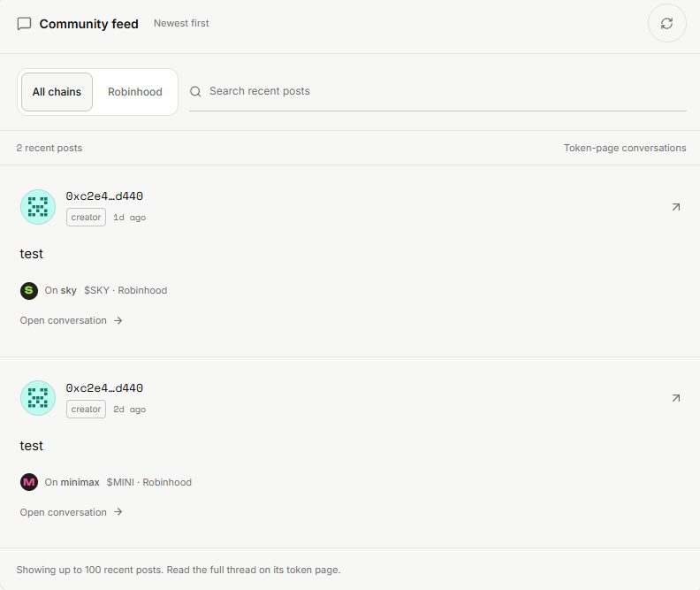This screenshot has height=590, width=700.
Task: Click the 2 recent posts count
Action: [x=49, y=148]
